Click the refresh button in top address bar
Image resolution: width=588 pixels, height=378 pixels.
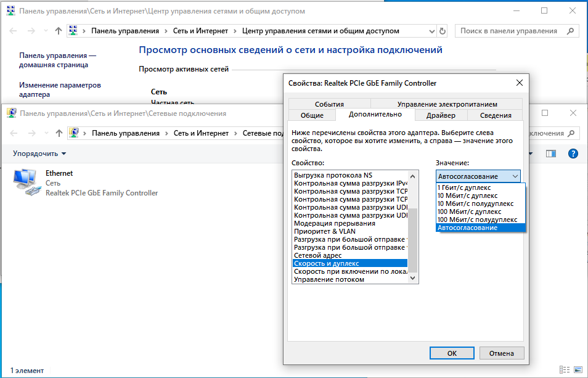coord(442,31)
